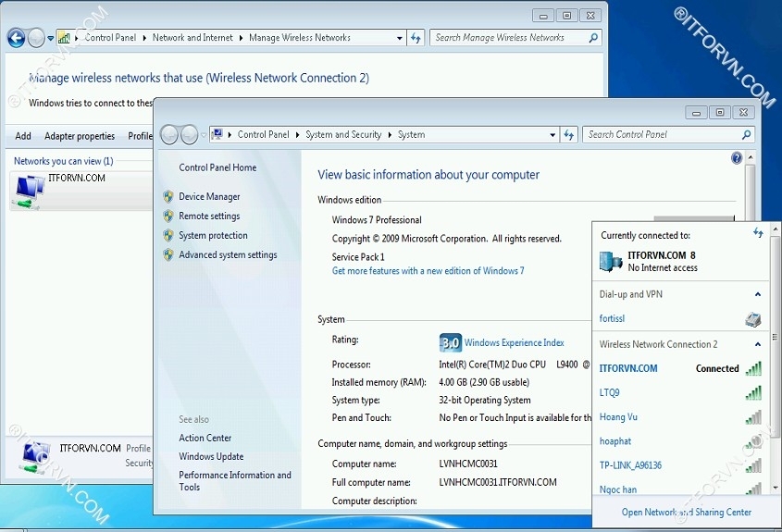Click shield icon beside Advanced system settings
Screen dimensions: 782x532
[x=168, y=254]
